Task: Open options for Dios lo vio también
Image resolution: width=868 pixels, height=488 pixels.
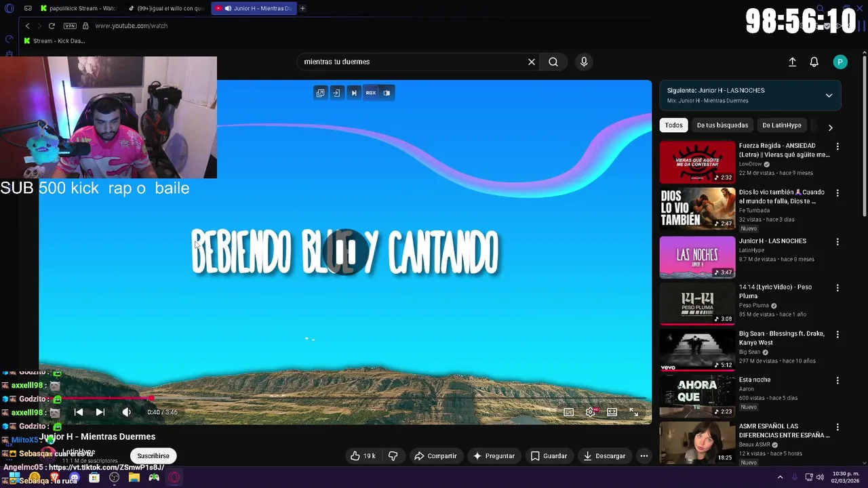Action: pyautogui.click(x=837, y=193)
